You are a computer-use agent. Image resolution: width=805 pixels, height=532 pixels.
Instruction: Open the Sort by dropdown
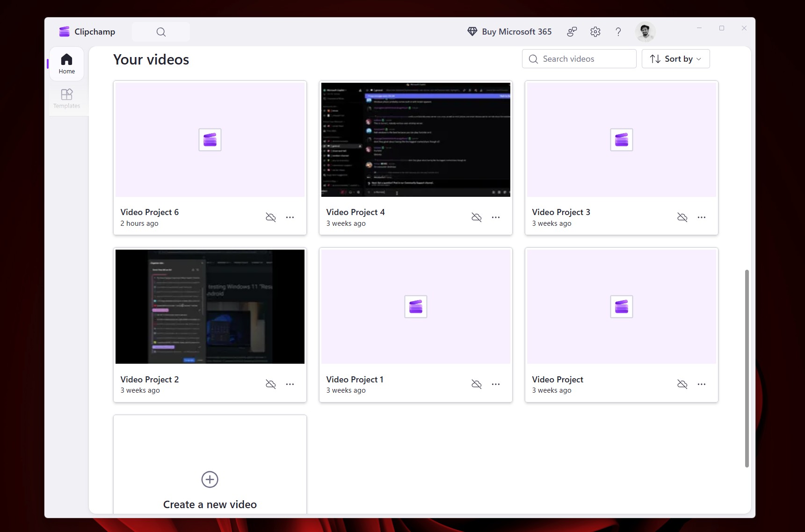click(x=676, y=58)
